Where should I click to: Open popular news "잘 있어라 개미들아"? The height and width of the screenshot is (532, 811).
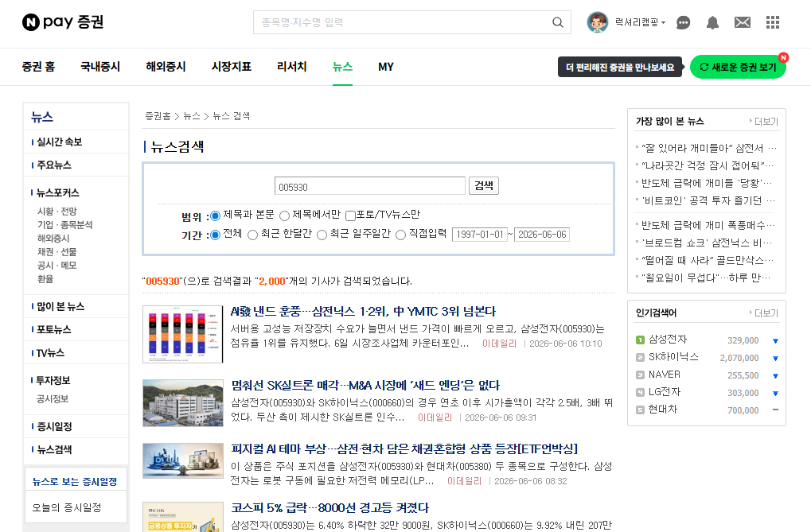(709, 149)
